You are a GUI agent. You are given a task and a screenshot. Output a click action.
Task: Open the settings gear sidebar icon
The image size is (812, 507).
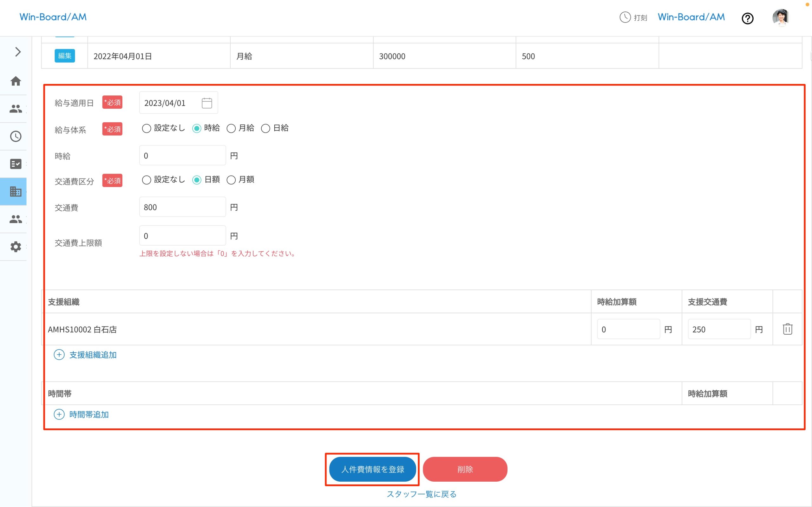(x=16, y=247)
